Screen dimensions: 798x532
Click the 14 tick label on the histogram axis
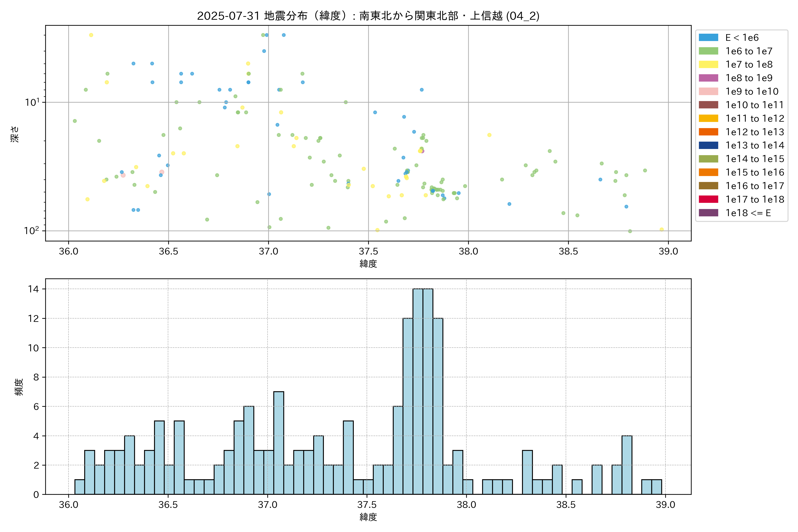33,289
